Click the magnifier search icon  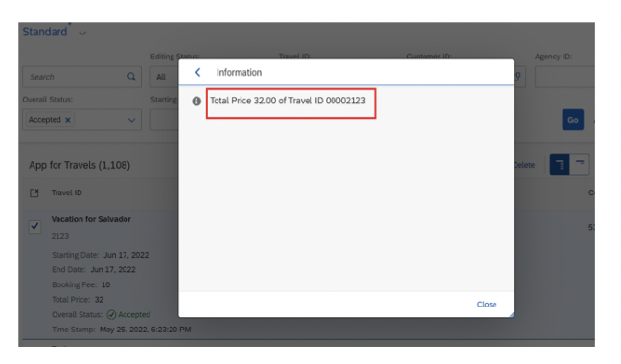click(131, 77)
